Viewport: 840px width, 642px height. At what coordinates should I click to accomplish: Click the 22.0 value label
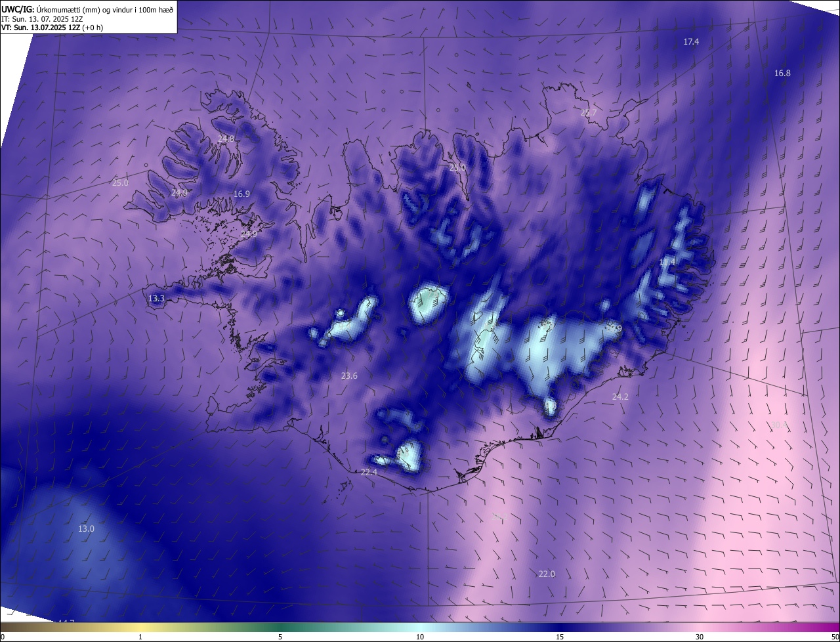click(x=546, y=574)
